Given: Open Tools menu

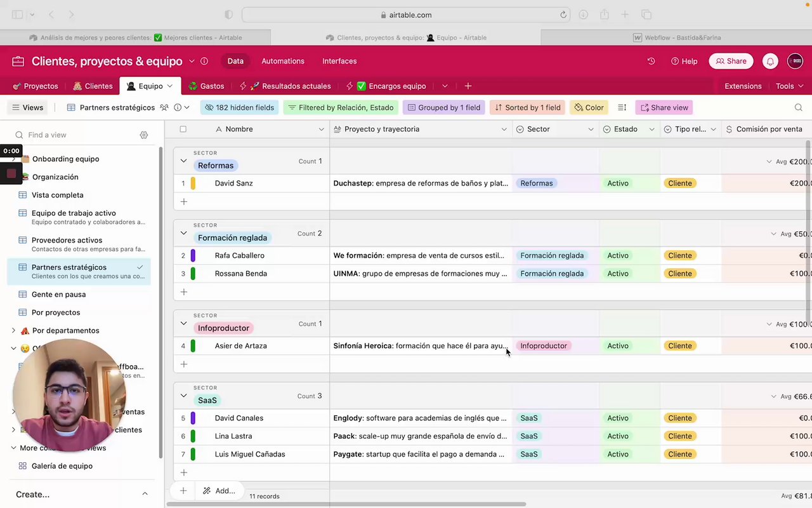Looking at the screenshot, I should (789, 86).
